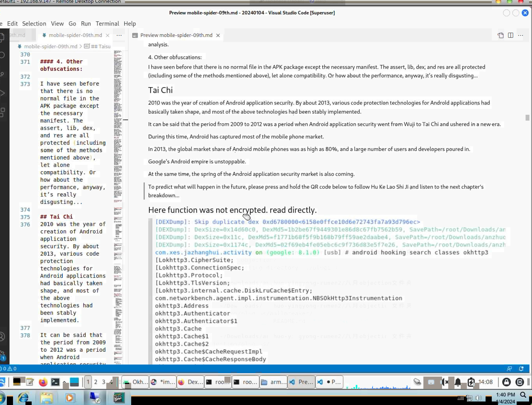Open Accounts menu in activity bar
This screenshot has width=532, height=405.
[2, 336]
